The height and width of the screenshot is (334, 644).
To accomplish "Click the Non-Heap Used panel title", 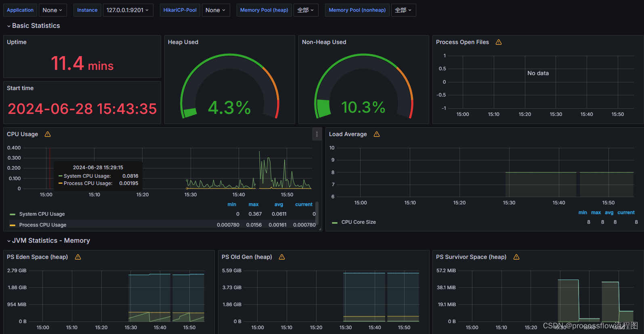I will tap(324, 42).
